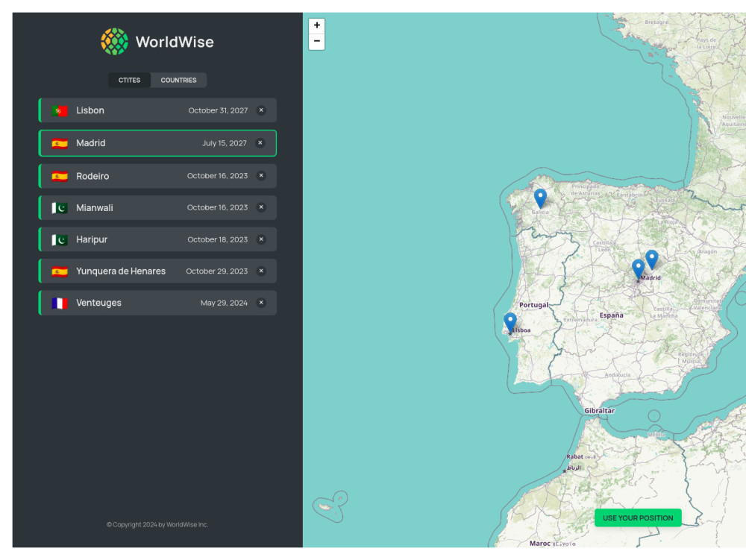Screen dimensions: 746x560
Task: Open the Rodeiro city entry
Action: [157, 176]
